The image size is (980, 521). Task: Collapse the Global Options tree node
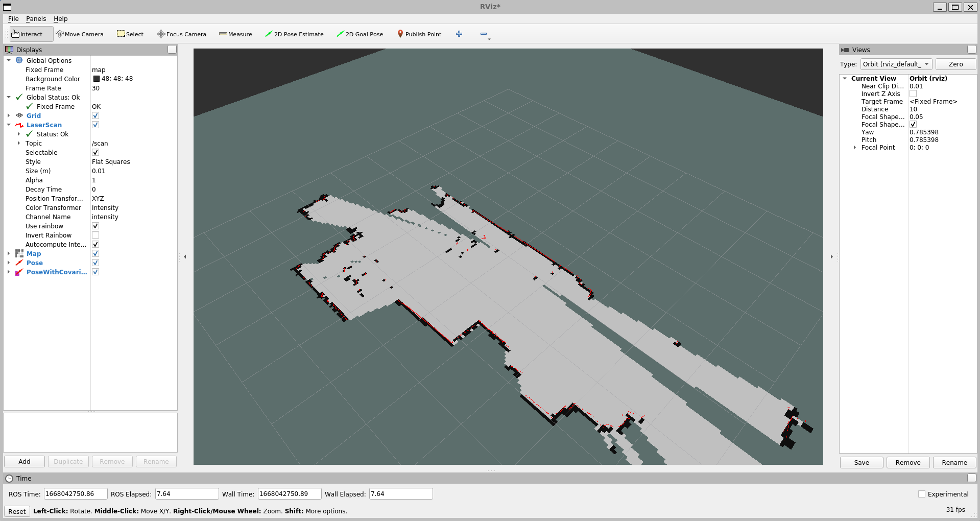coord(9,60)
